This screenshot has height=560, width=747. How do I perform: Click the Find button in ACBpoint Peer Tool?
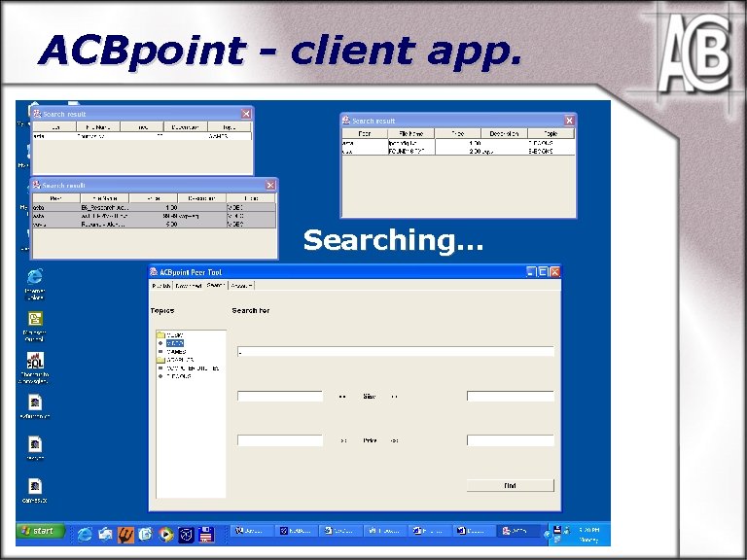point(510,485)
